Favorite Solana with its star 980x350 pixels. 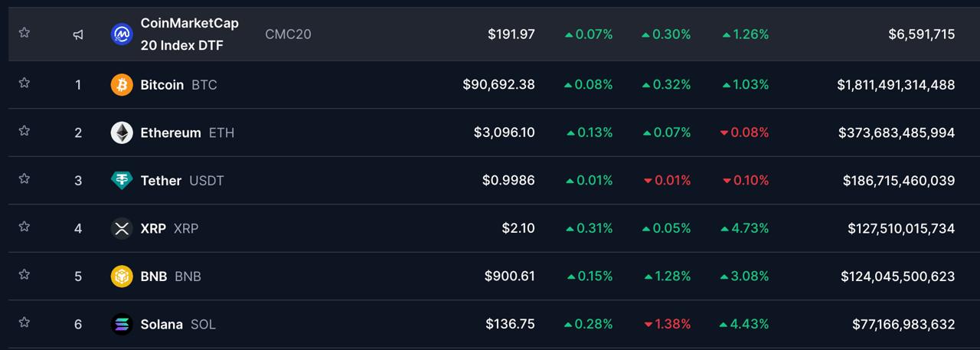click(24, 322)
